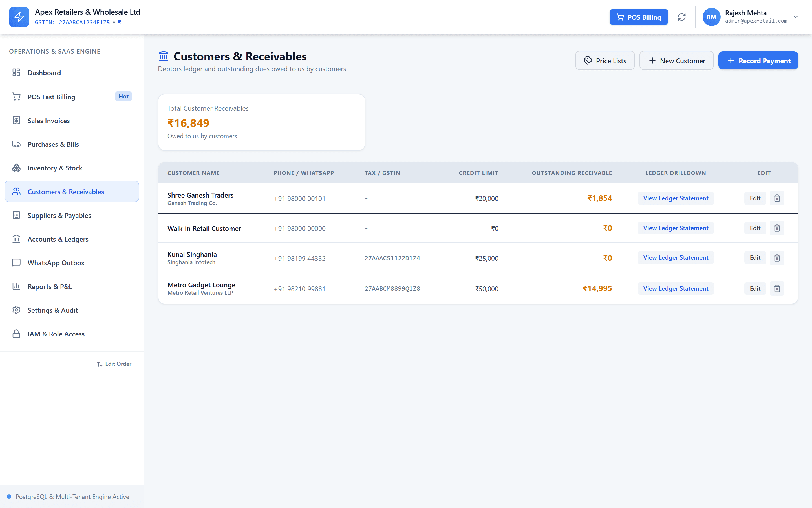Delete Kunal Singhania with trash icon
Viewport: 812px width, 508px height.
point(777,258)
